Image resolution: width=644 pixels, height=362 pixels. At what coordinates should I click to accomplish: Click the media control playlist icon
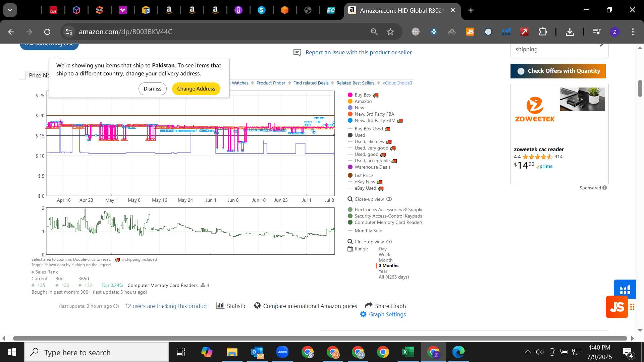click(x=596, y=32)
